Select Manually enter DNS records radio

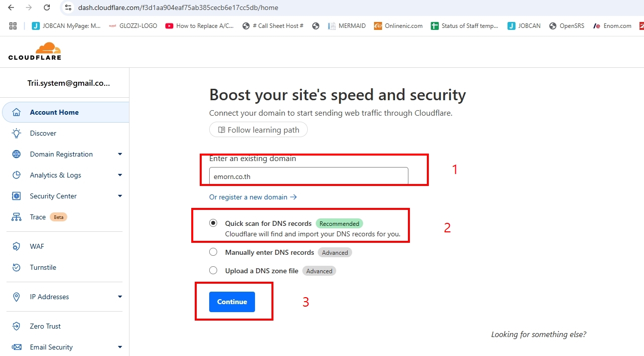pyautogui.click(x=213, y=252)
